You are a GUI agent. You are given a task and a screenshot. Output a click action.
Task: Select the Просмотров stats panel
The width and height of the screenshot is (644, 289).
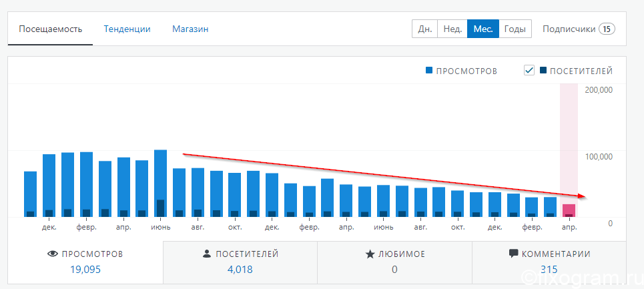[x=85, y=262]
